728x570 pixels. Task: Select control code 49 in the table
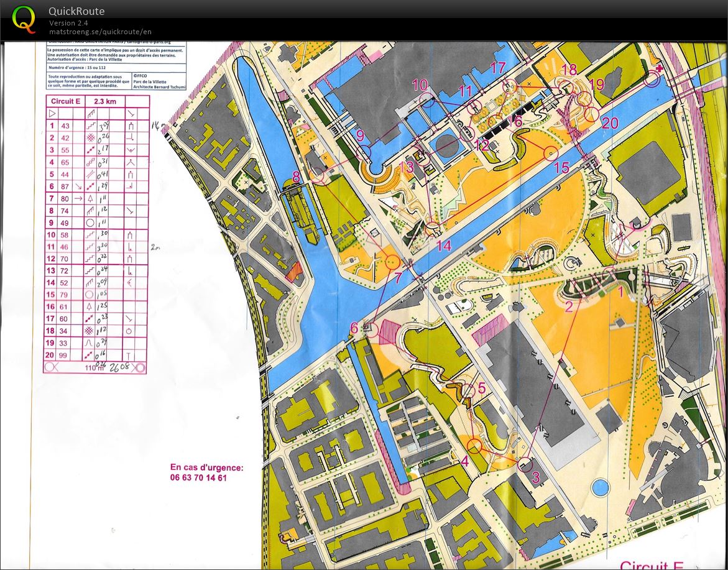[65, 223]
